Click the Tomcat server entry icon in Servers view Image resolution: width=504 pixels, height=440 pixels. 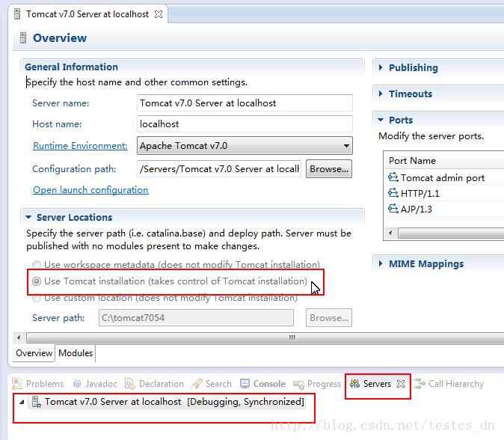click(37, 402)
